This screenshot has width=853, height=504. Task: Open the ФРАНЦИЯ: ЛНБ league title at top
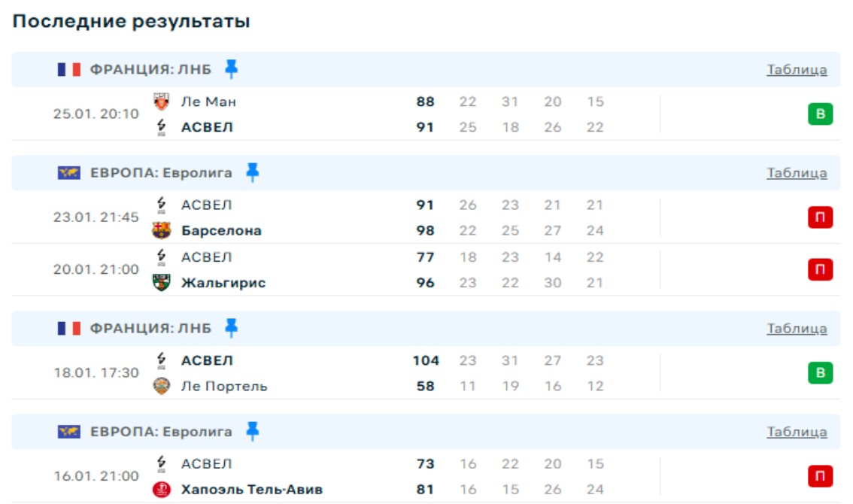[x=150, y=70]
